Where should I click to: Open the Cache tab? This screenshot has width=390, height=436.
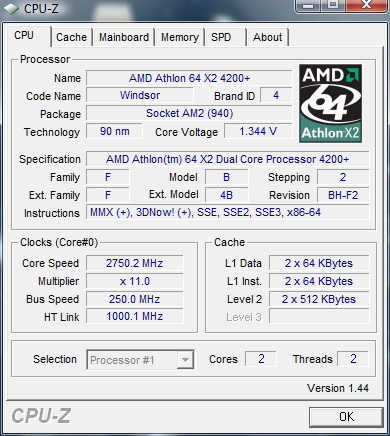(x=71, y=37)
